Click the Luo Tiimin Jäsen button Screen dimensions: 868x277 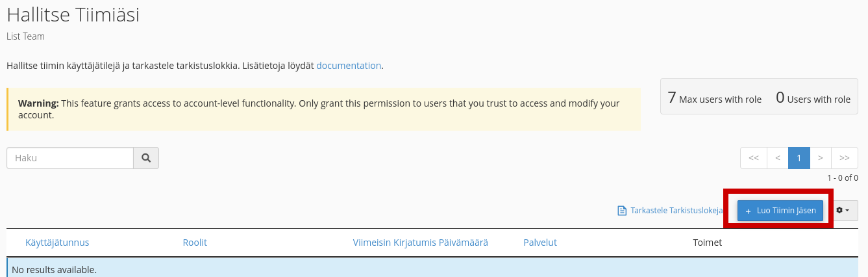[x=780, y=211]
